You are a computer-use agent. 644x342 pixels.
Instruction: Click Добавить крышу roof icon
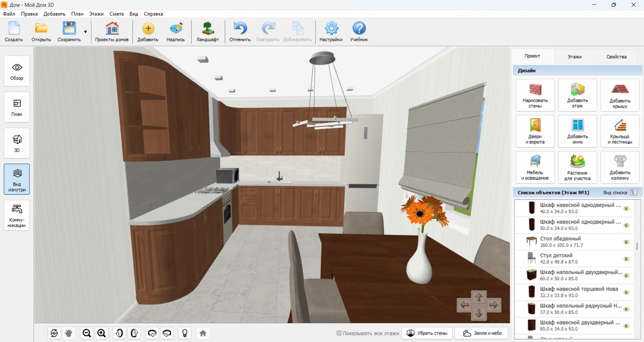(620, 95)
